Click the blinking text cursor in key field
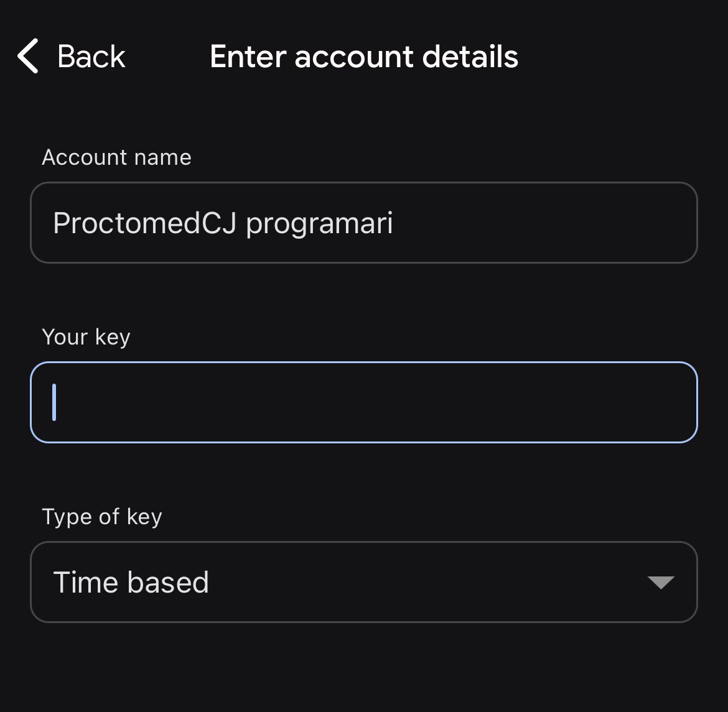The height and width of the screenshot is (712, 728). (x=55, y=402)
